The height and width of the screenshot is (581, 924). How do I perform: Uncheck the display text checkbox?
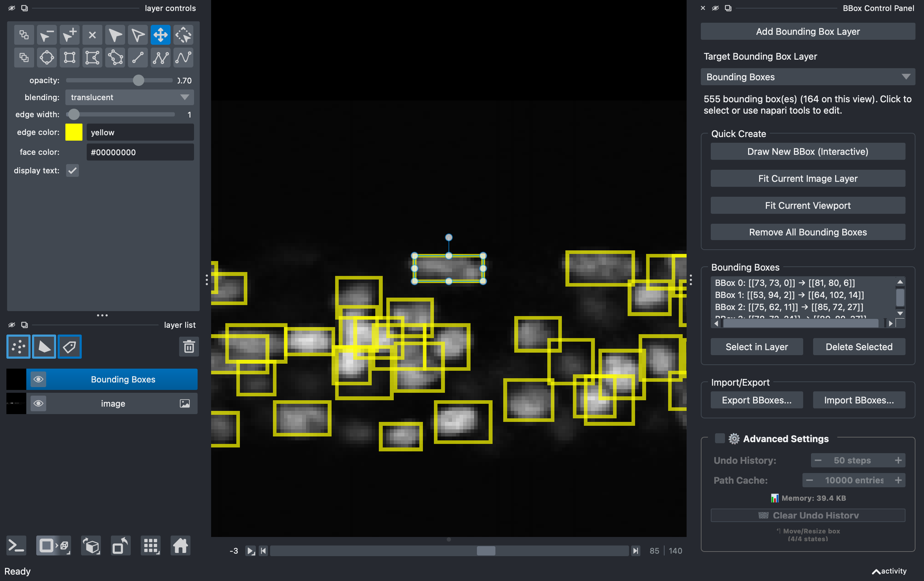click(x=72, y=171)
